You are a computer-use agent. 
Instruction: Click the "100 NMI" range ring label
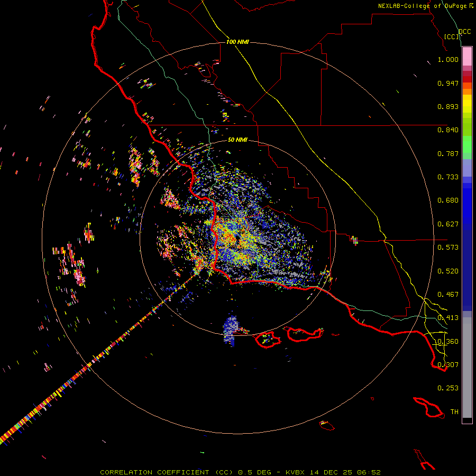pyautogui.click(x=237, y=42)
